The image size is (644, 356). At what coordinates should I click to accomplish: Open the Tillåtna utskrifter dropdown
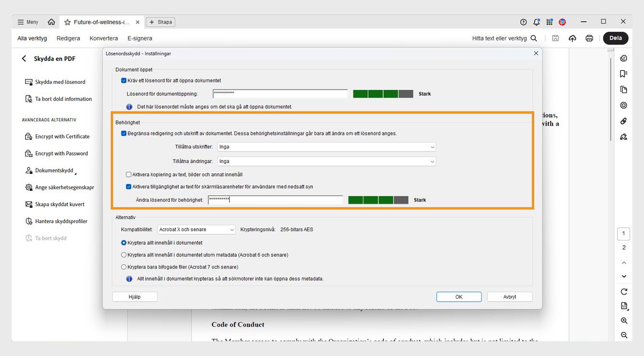[327, 147]
